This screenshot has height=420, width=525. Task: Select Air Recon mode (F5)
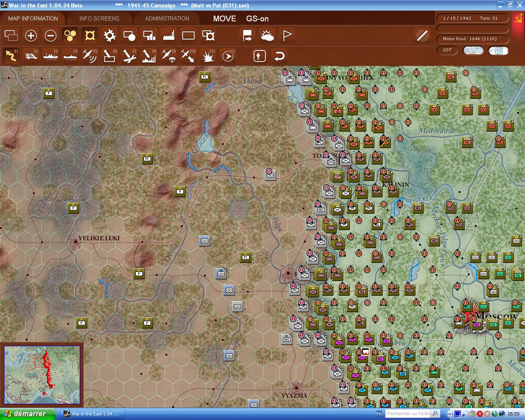tap(90, 56)
